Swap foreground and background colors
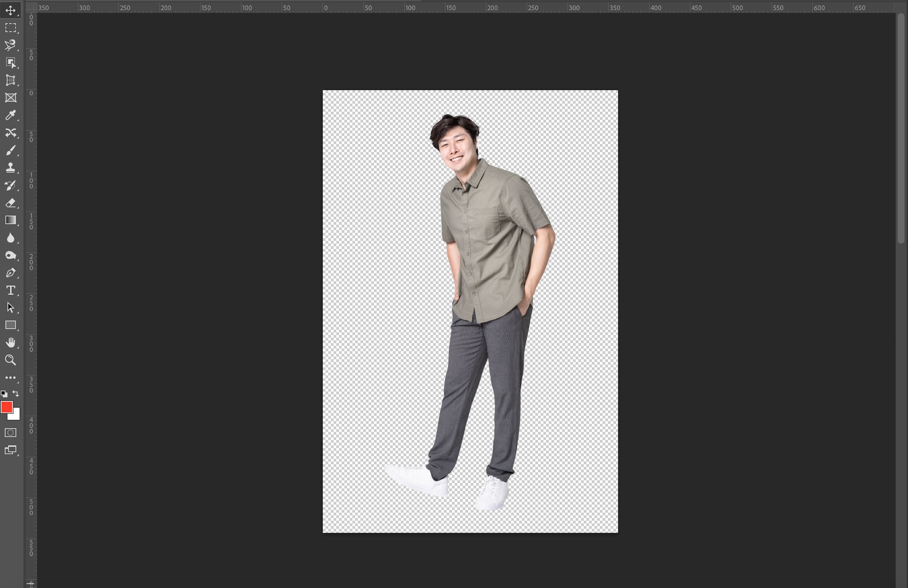Viewport: 908px width, 588px height. tap(16, 393)
